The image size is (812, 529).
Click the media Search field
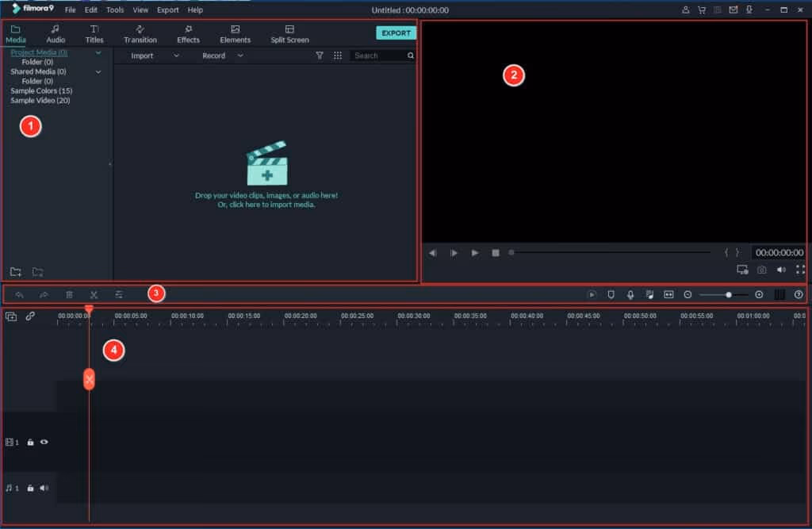379,56
